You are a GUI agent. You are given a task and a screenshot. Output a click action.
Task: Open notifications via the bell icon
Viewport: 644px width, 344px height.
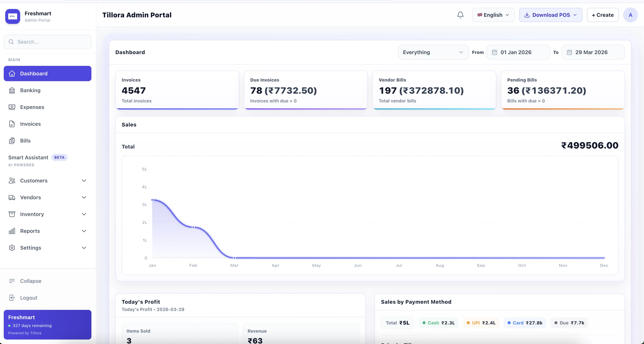click(x=460, y=15)
